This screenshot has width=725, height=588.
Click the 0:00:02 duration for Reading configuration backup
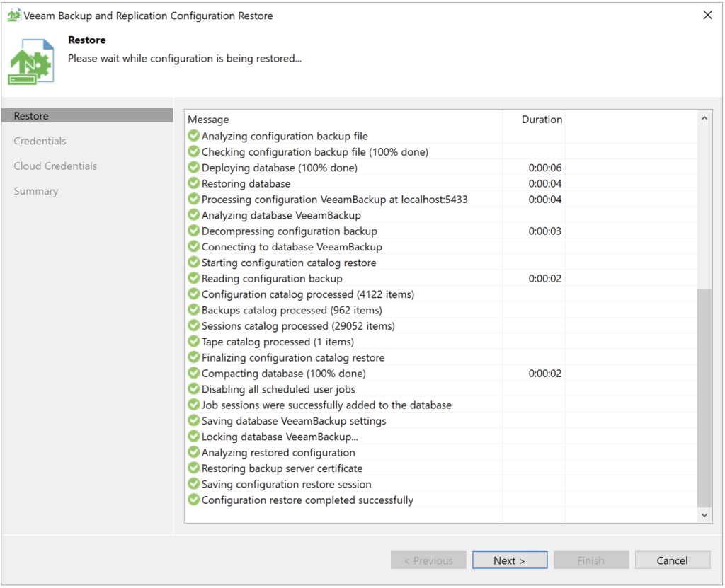[544, 279]
